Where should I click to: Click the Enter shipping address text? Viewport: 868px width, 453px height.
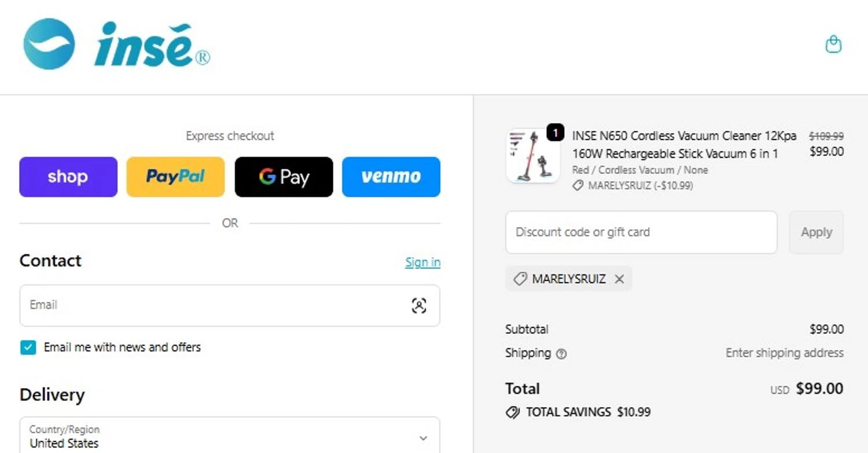[x=785, y=353]
